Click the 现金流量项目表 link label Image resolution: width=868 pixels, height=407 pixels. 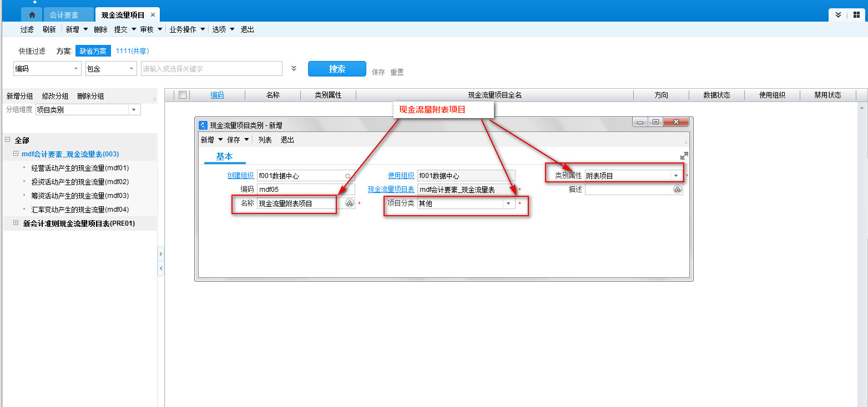[x=391, y=190]
